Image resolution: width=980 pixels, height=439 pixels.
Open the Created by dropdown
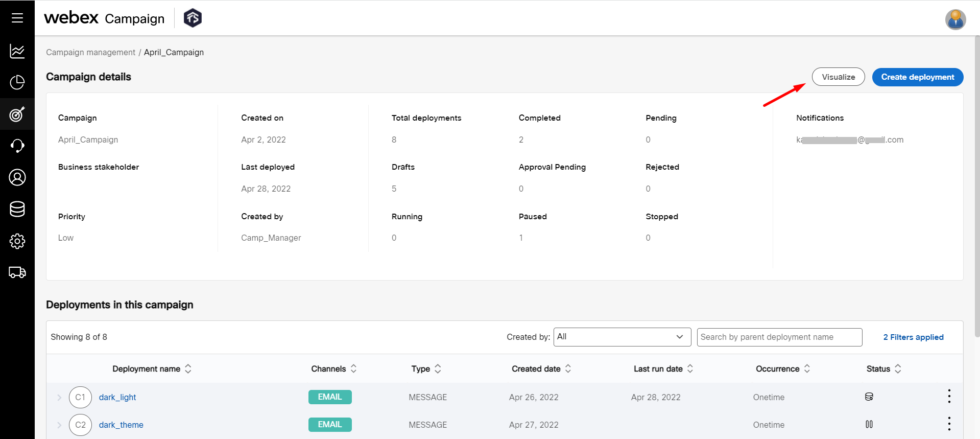pyautogui.click(x=622, y=337)
